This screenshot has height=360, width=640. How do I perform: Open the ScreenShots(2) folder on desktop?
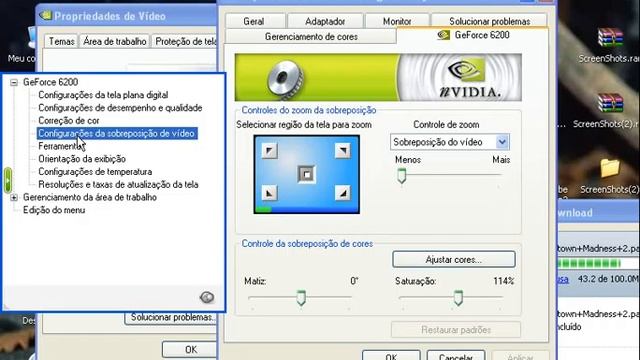610,176
